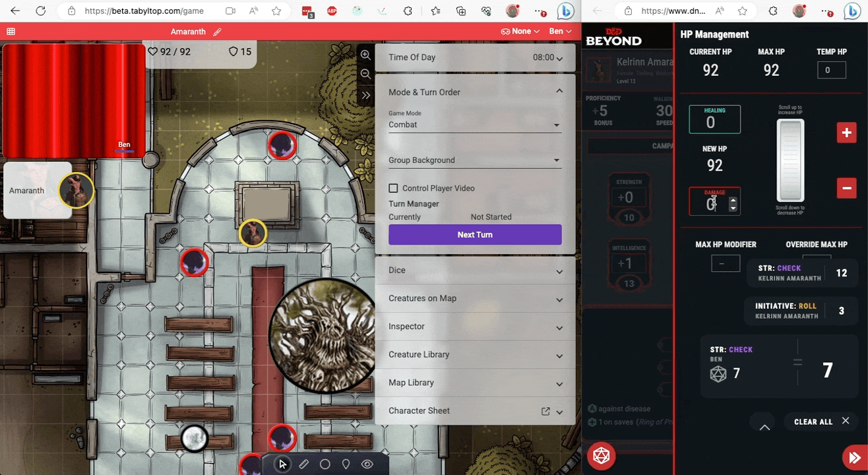Toggle the eye visibility tool in map toolbar
This screenshot has width=868, height=475.
click(x=367, y=464)
